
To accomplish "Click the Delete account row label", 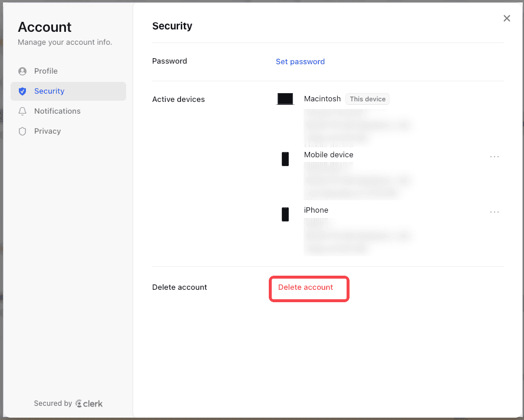I will (x=179, y=287).
